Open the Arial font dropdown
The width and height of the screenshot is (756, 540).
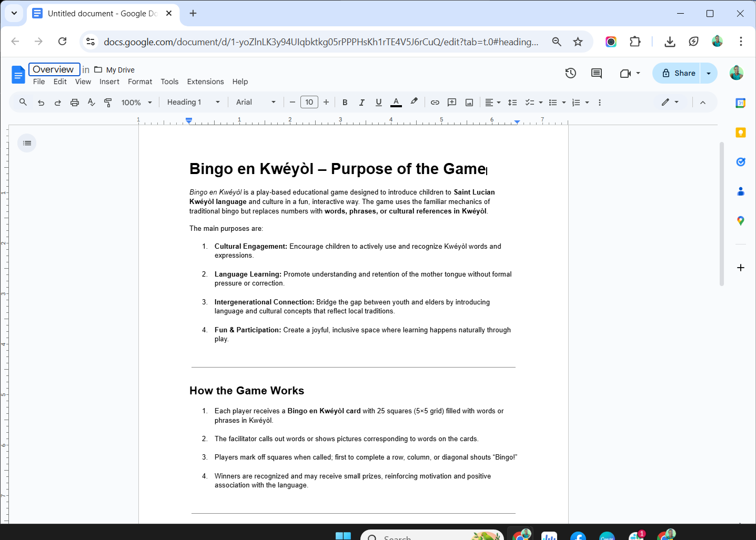click(256, 103)
